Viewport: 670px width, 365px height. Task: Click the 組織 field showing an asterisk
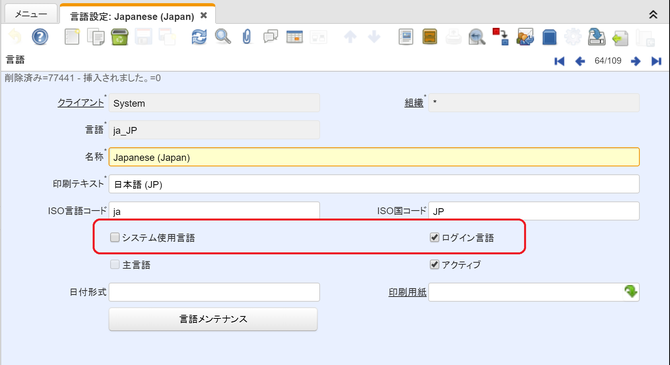click(534, 103)
